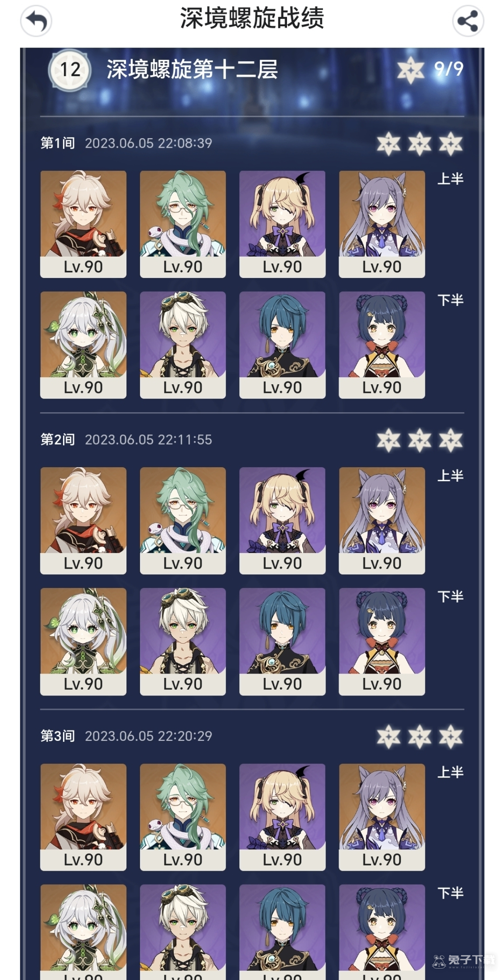The width and height of the screenshot is (504, 980).
Task: Click the 深境螺旋第十二层 floor title
Action: click(x=192, y=70)
